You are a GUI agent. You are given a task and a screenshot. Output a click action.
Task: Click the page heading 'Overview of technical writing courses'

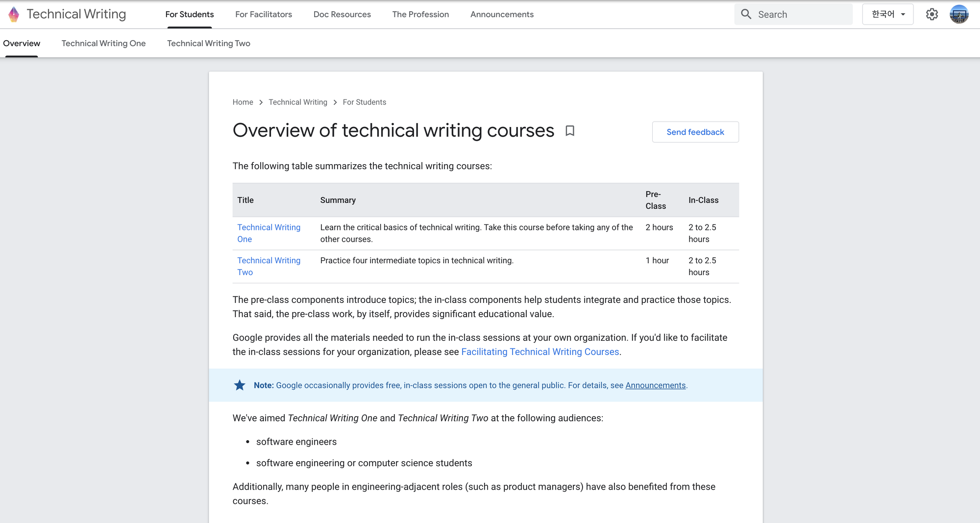click(x=393, y=130)
